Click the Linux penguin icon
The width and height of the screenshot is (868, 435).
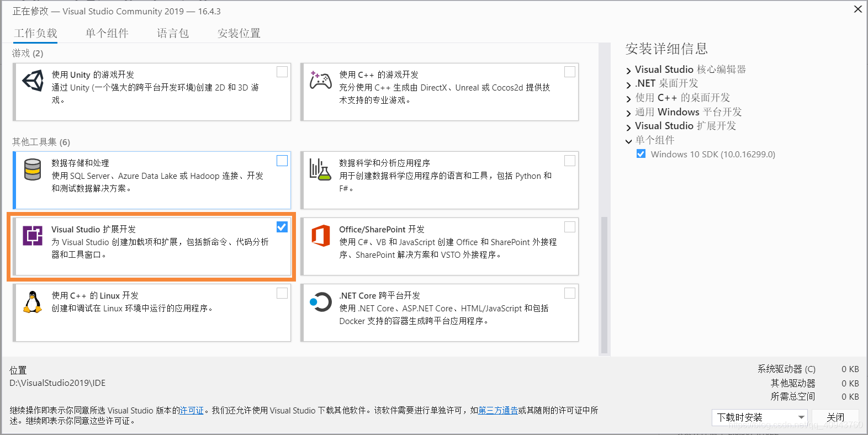[33, 302]
